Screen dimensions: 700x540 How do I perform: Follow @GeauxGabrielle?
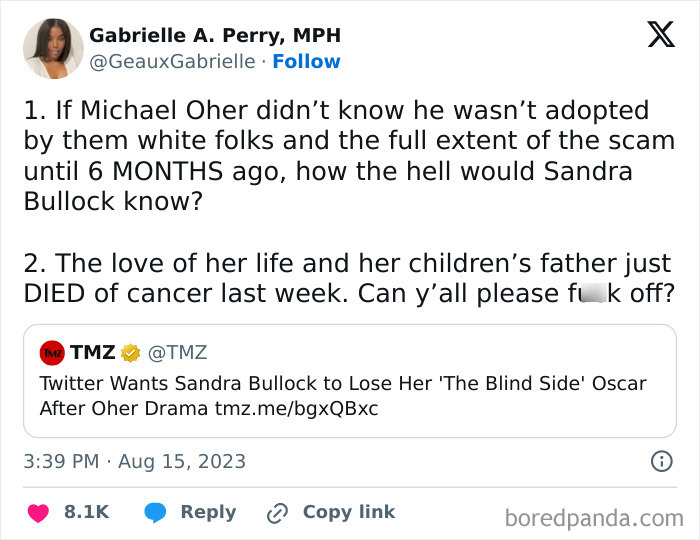307,62
